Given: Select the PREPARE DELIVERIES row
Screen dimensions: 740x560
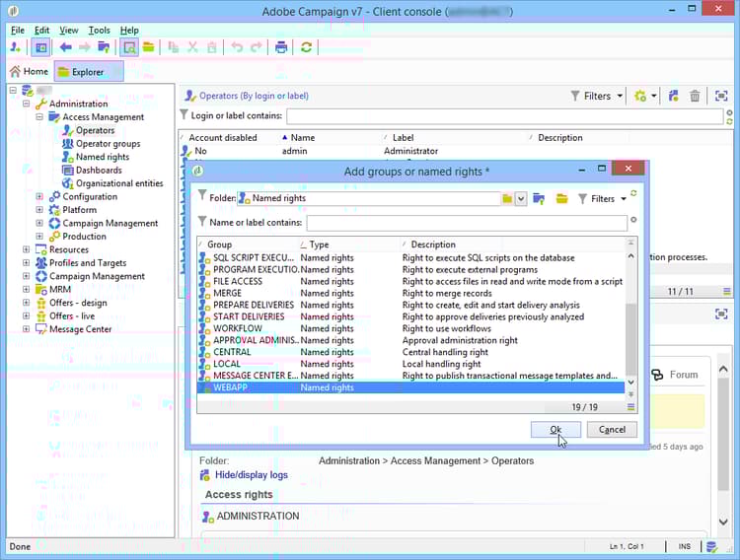Looking at the screenshot, I should [411, 305].
